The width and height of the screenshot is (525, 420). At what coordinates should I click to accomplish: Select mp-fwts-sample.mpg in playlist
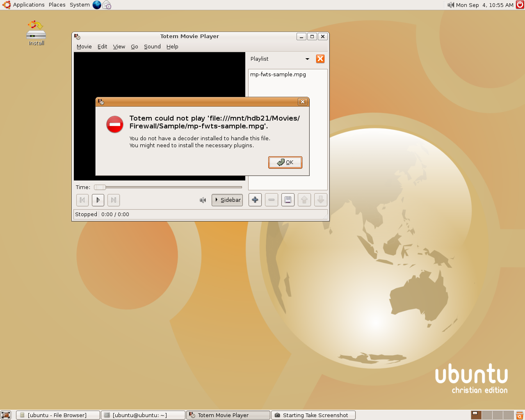[x=278, y=74]
